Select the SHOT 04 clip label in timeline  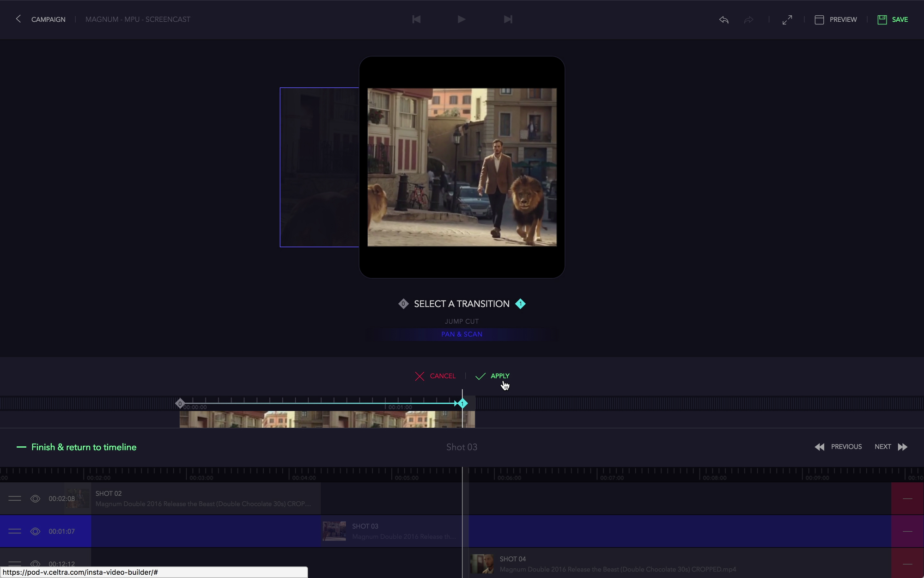pos(513,559)
